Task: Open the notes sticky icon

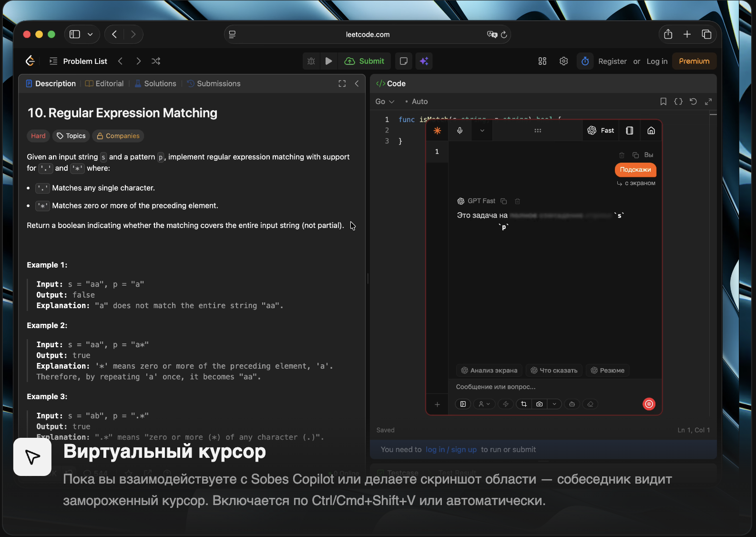Action: coord(404,61)
